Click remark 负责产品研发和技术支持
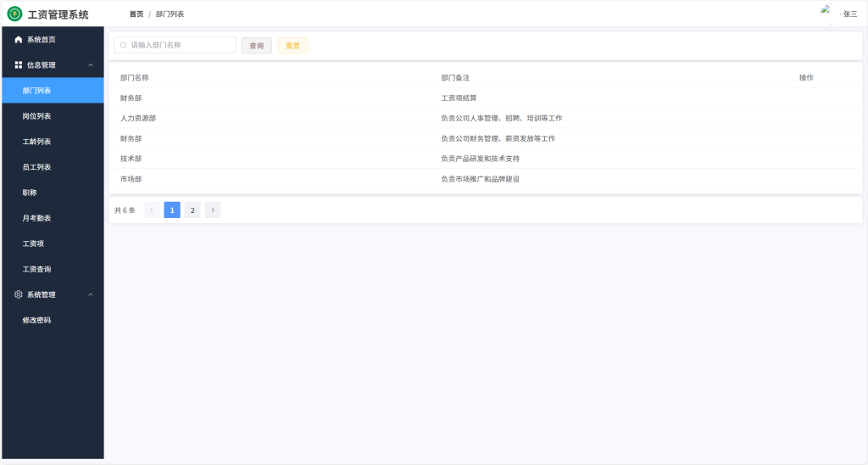868x465 pixels. (480, 159)
